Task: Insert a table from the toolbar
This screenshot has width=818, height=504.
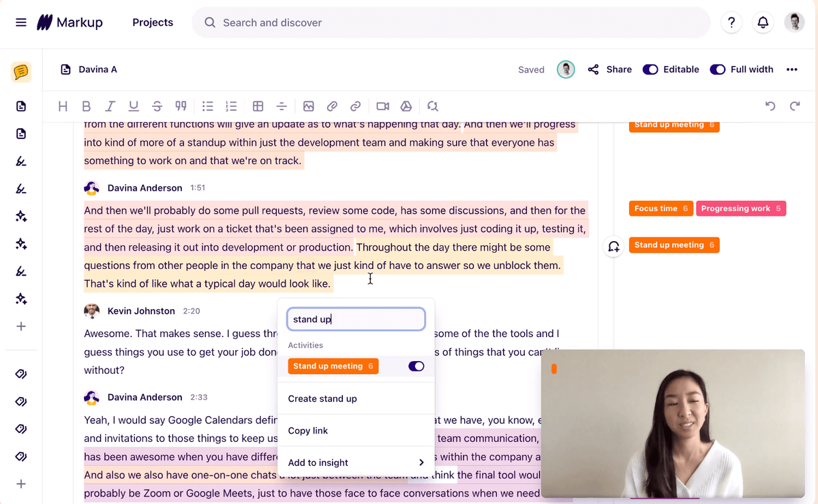Action: (x=258, y=106)
